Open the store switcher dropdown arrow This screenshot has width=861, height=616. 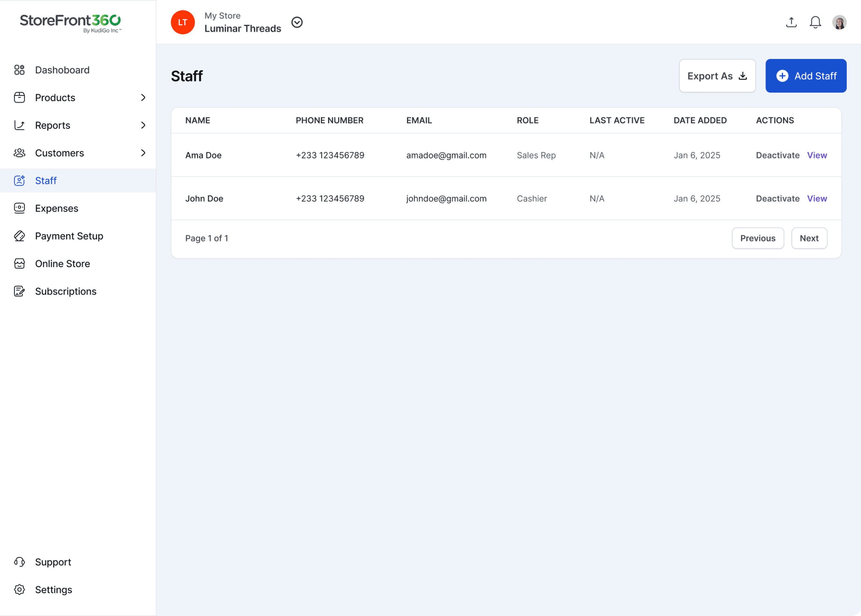[297, 22]
